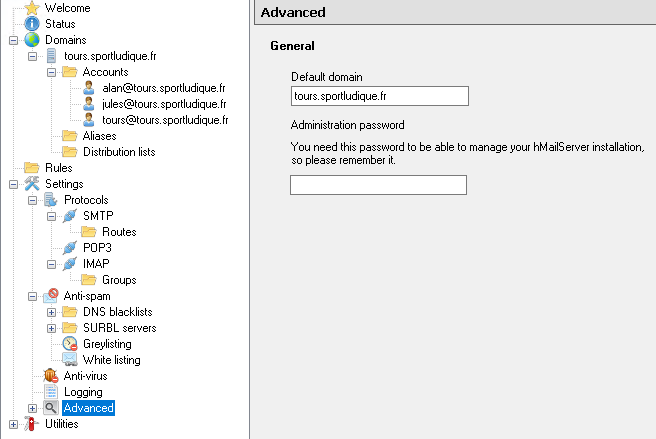
Task: Open White listing settings
Action: click(111, 360)
